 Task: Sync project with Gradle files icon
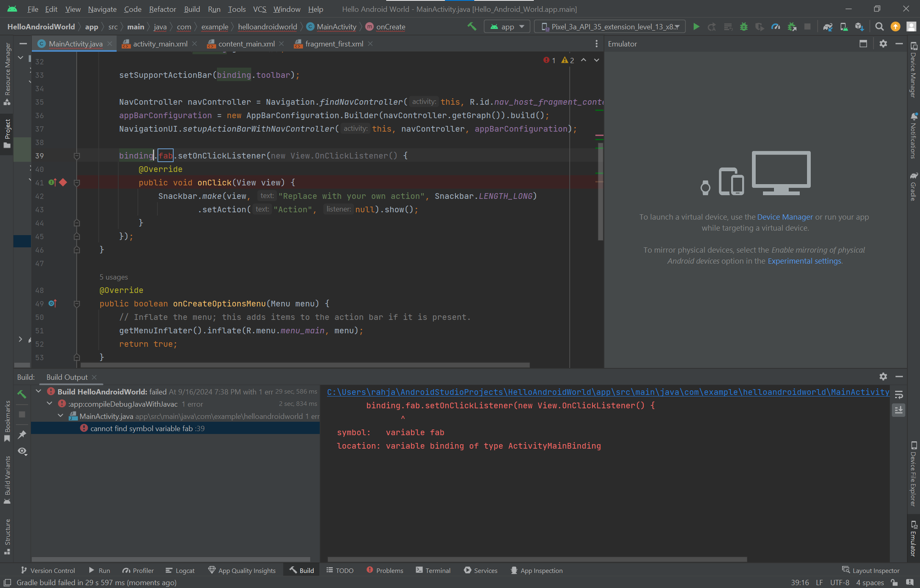827,27
